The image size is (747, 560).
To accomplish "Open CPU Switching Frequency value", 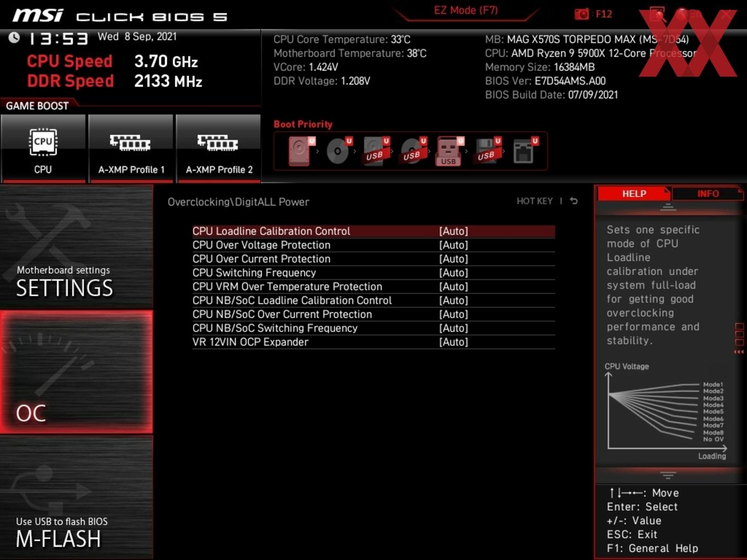I will 454,273.
